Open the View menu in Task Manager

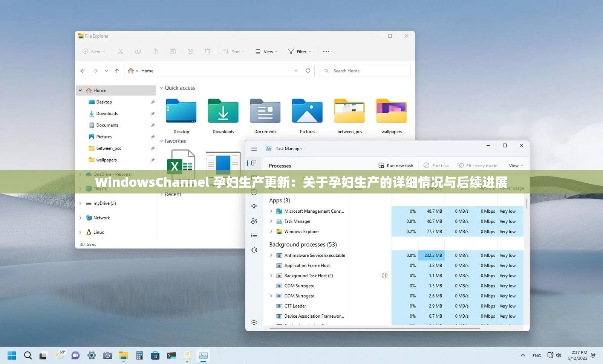515,165
